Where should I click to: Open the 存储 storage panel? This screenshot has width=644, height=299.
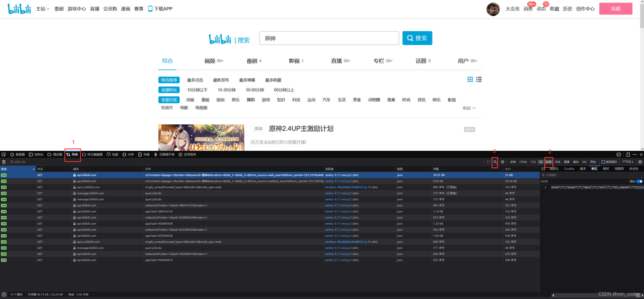pos(144,155)
